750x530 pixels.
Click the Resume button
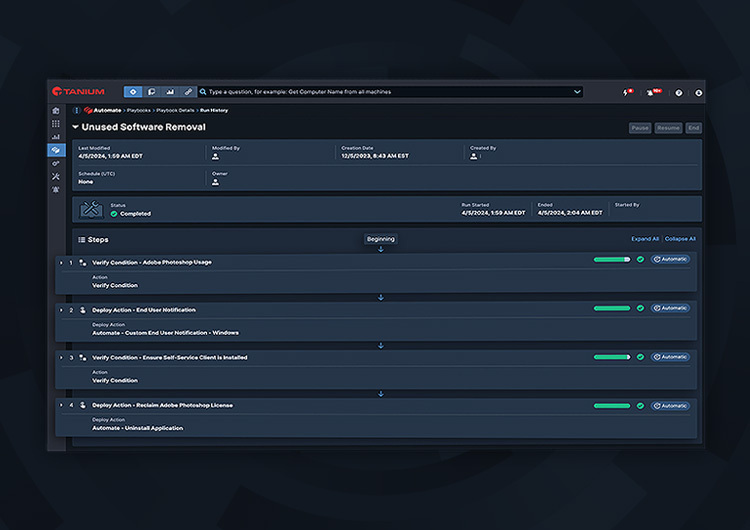tap(668, 128)
